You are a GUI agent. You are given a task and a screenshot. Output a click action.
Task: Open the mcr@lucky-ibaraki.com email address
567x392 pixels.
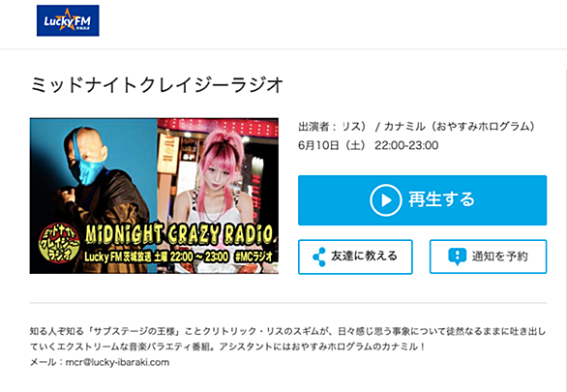coord(117,362)
